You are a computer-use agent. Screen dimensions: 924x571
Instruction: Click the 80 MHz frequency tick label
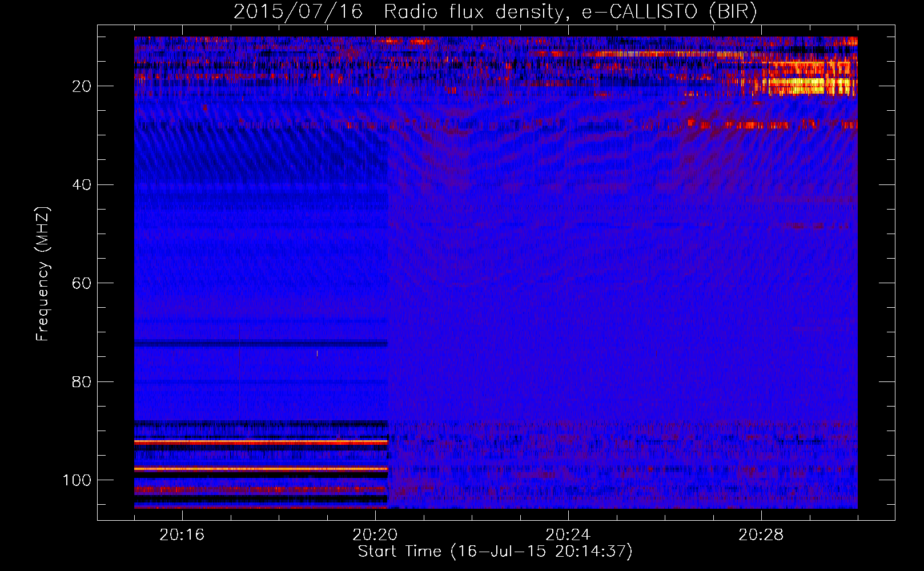(82, 381)
